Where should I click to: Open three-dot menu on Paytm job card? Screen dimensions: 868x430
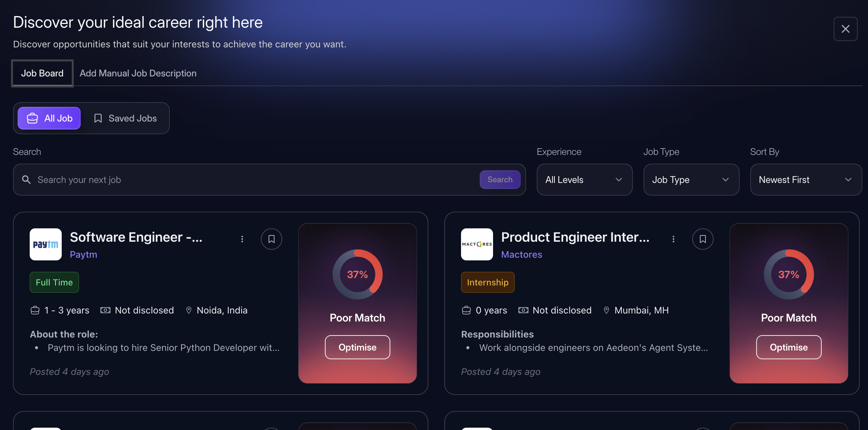(x=242, y=239)
